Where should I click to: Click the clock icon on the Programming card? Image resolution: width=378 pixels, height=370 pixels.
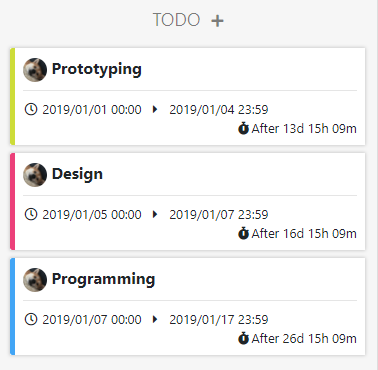(31, 319)
